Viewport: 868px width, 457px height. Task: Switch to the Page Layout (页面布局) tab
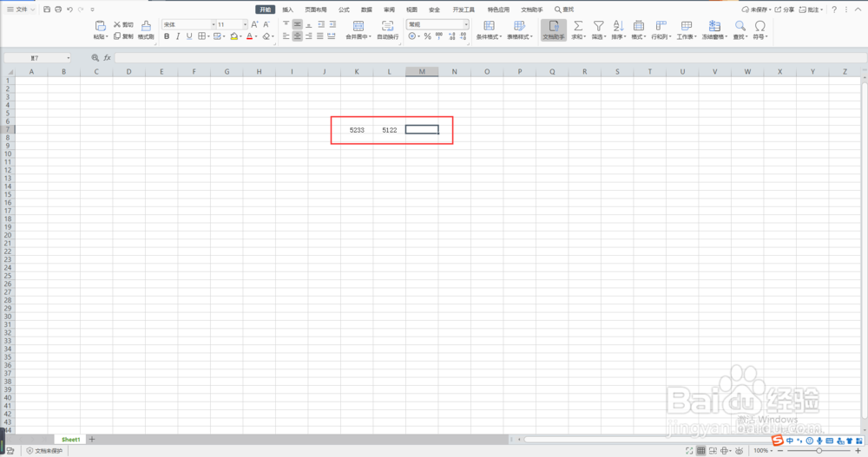click(316, 10)
